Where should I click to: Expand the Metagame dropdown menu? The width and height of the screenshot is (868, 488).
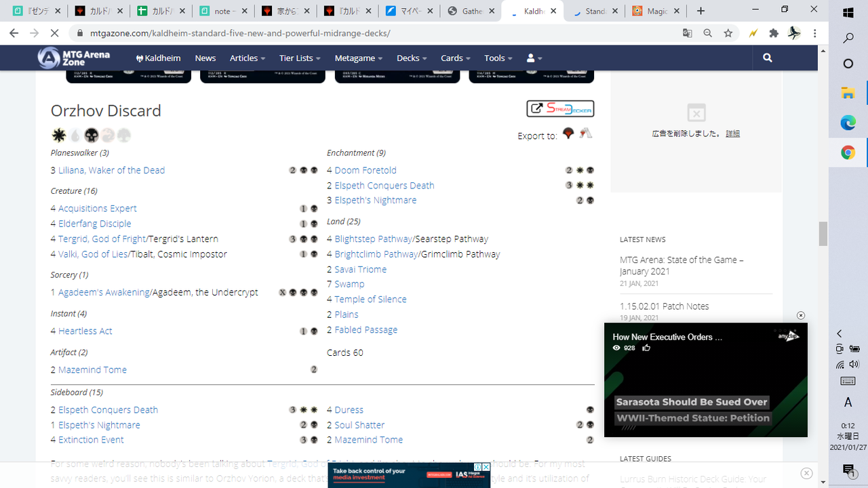coord(359,58)
